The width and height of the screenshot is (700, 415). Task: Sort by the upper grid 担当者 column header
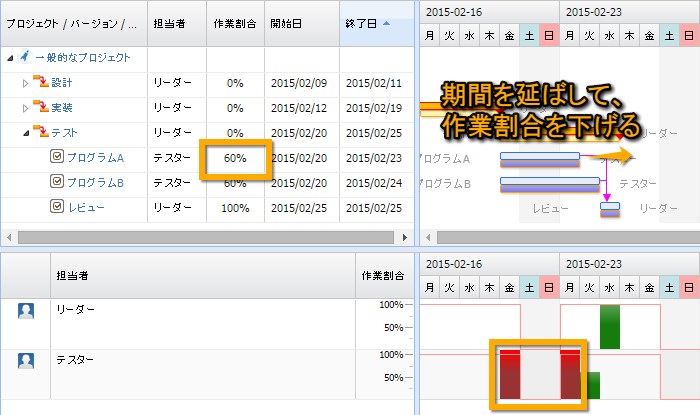pyautogui.click(x=177, y=24)
